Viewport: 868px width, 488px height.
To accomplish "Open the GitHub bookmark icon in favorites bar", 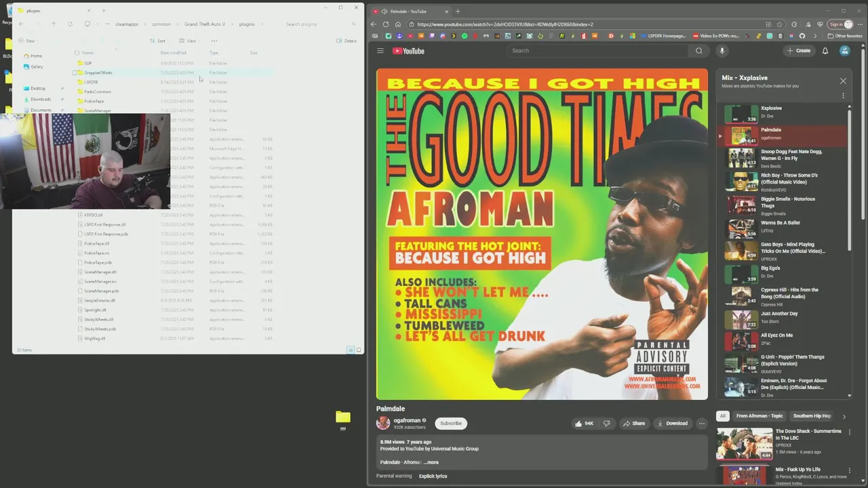I will click(x=802, y=36).
